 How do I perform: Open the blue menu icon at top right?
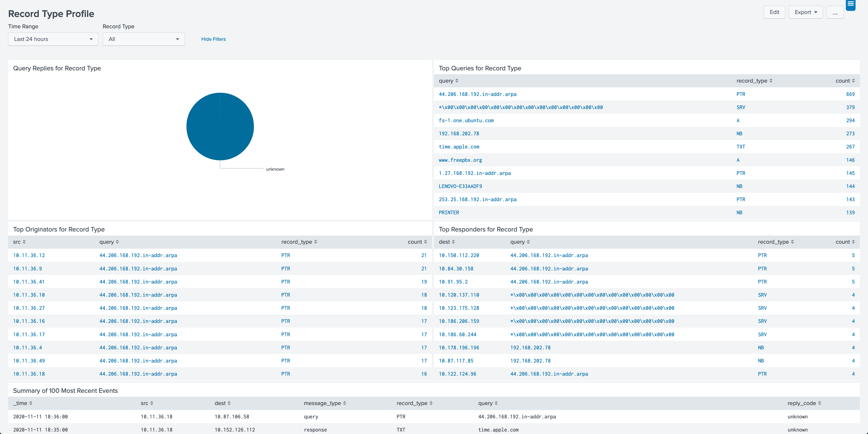click(x=850, y=5)
